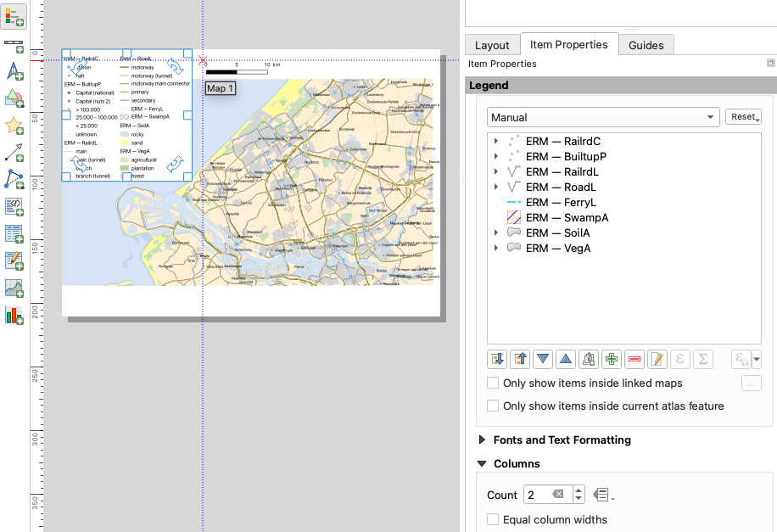
Task: Click the Reset button
Action: click(x=743, y=117)
